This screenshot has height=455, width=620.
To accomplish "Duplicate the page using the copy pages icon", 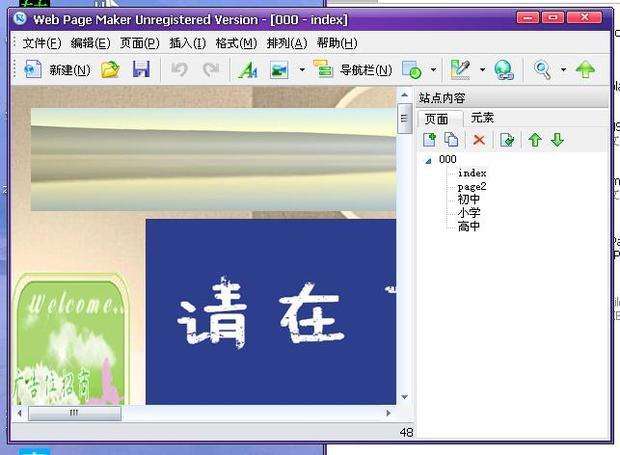I will point(451,140).
